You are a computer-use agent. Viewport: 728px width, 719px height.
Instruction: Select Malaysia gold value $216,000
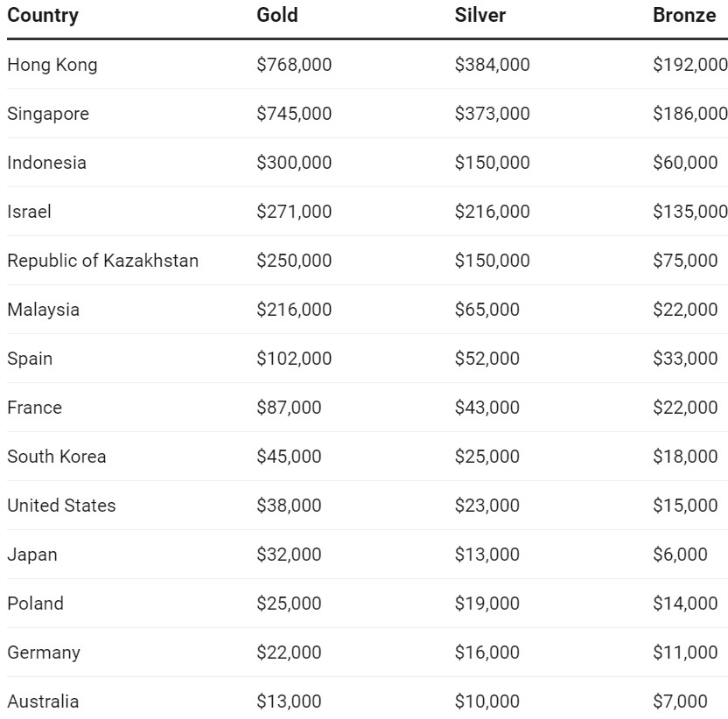pyautogui.click(x=294, y=310)
